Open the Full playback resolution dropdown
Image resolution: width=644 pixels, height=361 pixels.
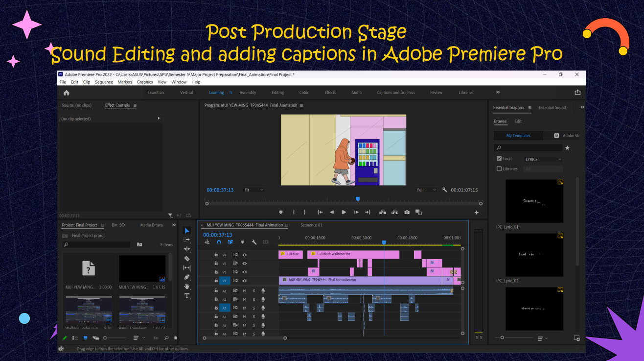coord(426,190)
